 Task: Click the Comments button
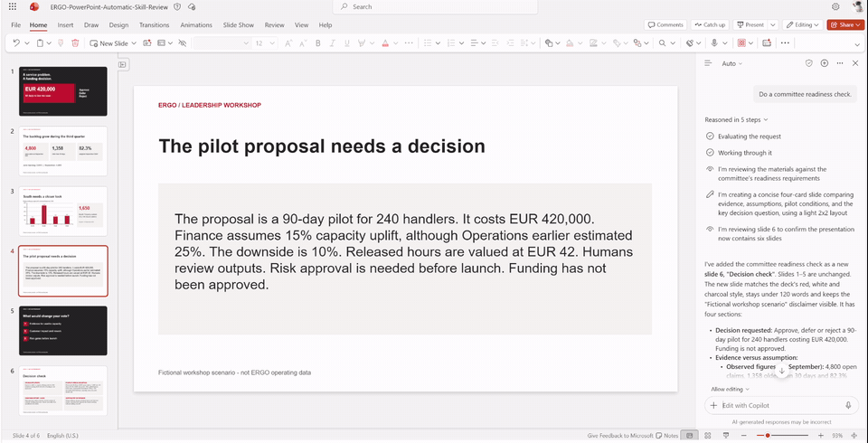tap(665, 25)
